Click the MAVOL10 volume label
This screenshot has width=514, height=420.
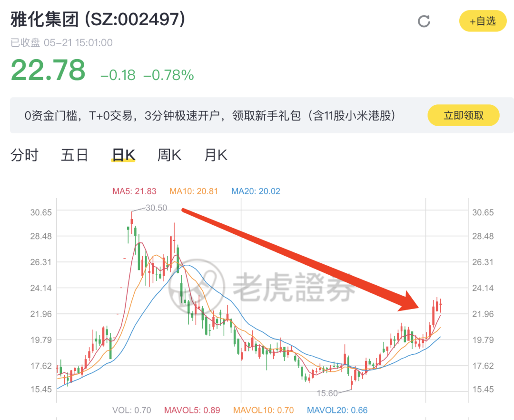tap(263, 410)
